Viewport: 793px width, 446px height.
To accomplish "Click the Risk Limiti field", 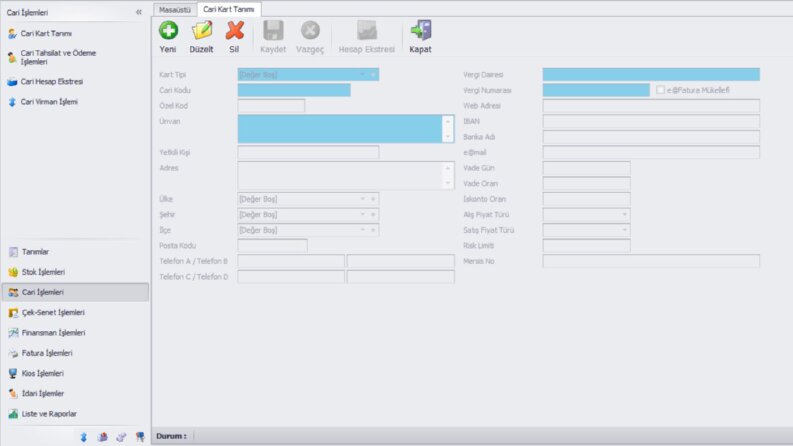I will pos(586,246).
